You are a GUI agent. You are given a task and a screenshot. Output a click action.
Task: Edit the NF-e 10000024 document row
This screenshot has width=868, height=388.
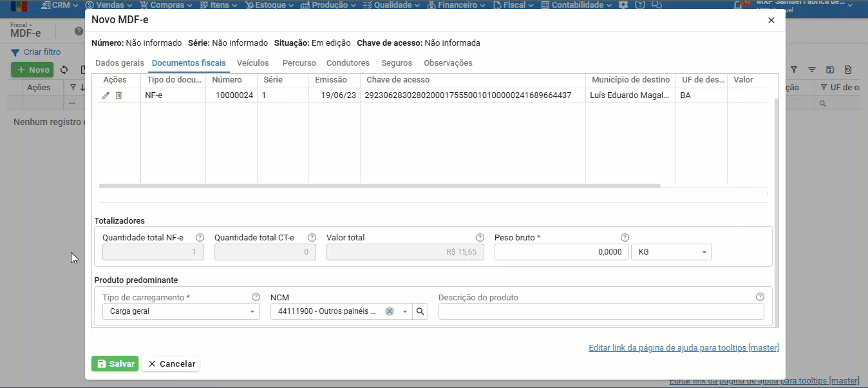pos(106,95)
